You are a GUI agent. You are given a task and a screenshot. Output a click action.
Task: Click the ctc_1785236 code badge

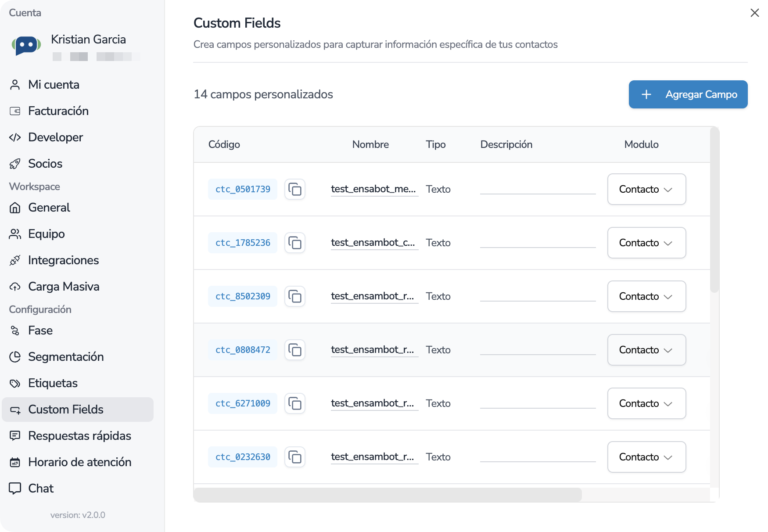(243, 243)
